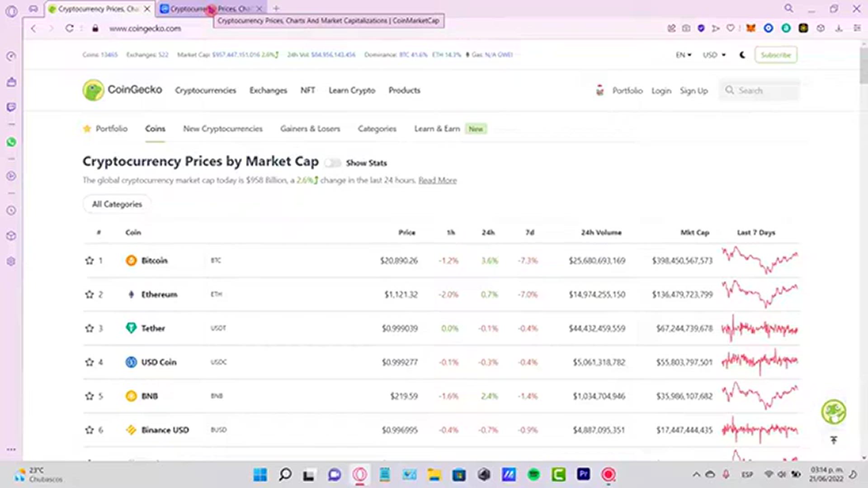
Task: Open the MetaMask fox extension
Action: coord(751,28)
